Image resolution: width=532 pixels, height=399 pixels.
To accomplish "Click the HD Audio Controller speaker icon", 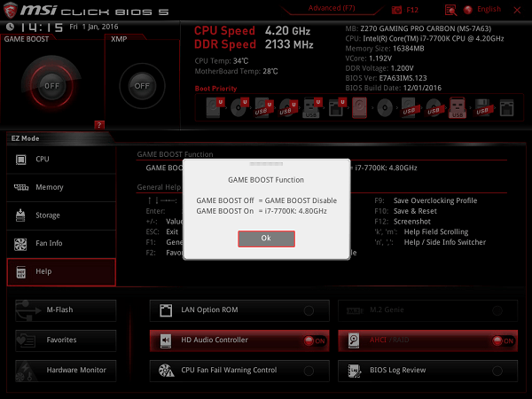I will [x=166, y=340].
